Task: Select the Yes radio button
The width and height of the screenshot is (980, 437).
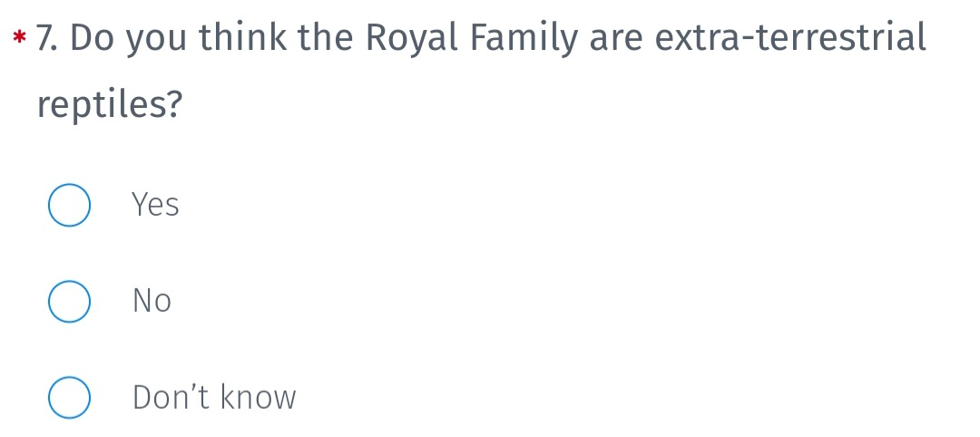Action: [x=69, y=205]
